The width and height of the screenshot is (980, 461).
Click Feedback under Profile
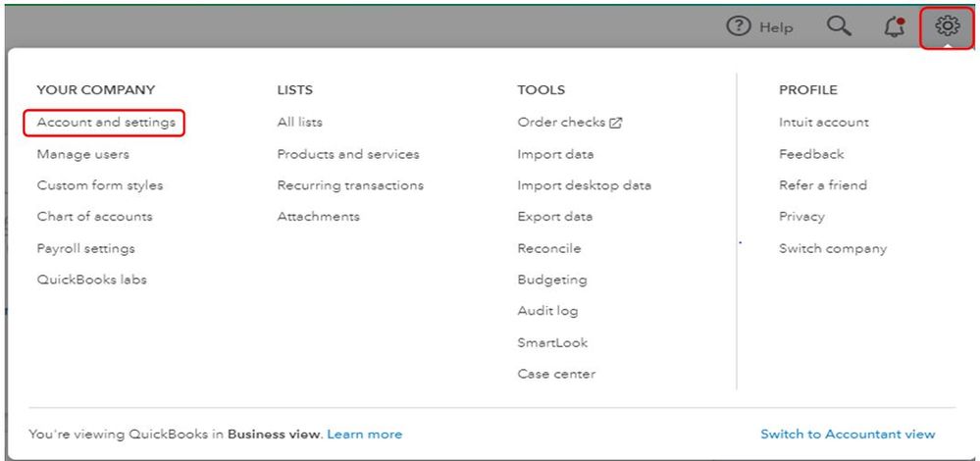tap(810, 154)
